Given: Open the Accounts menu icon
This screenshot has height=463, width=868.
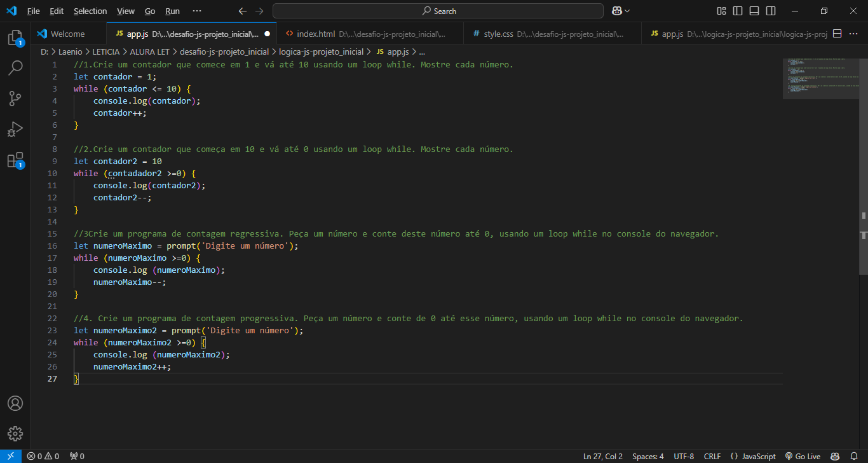Looking at the screenshot, I should coord(15,403).
